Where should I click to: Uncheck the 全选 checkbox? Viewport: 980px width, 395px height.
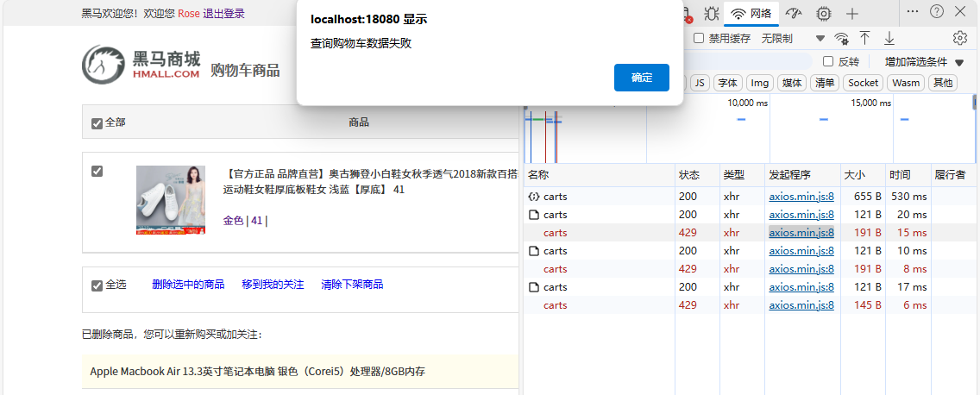pos(97,285)
